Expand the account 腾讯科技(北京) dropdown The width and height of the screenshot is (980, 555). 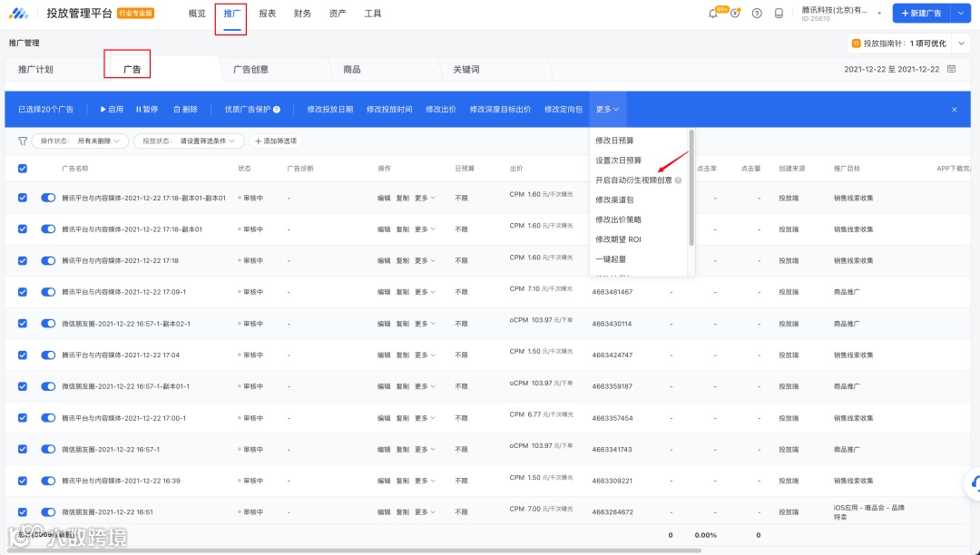pos(879,13)
